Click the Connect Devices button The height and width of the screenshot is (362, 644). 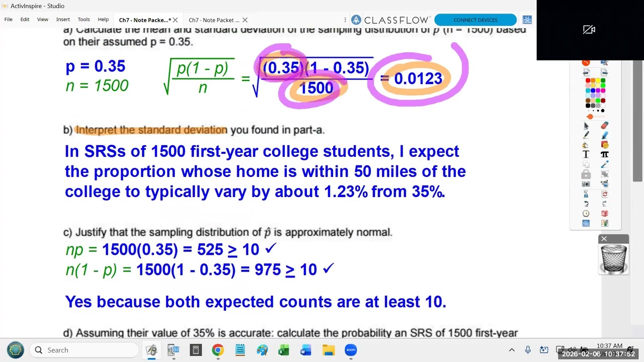click(x=475, y=20)
